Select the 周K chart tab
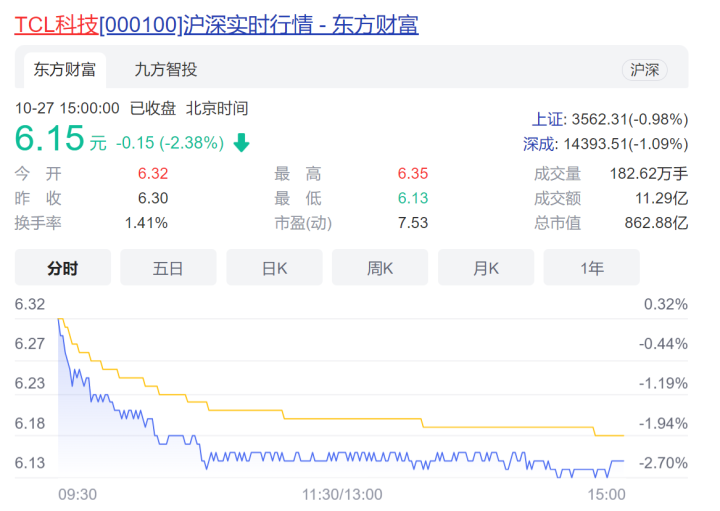Image resolution: width=720 pixels, height=511 pixels. tap(380, 268)
